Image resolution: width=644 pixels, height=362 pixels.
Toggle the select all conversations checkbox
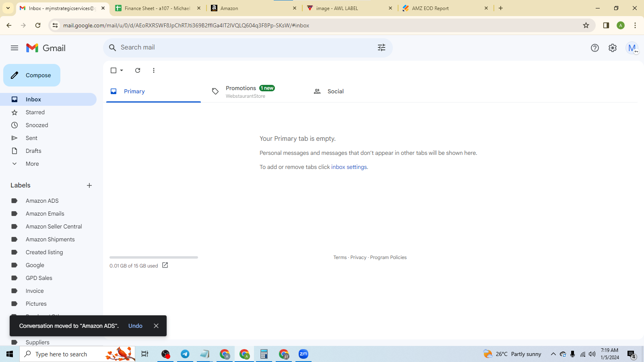pyautogui.click(x=114, y=70)
